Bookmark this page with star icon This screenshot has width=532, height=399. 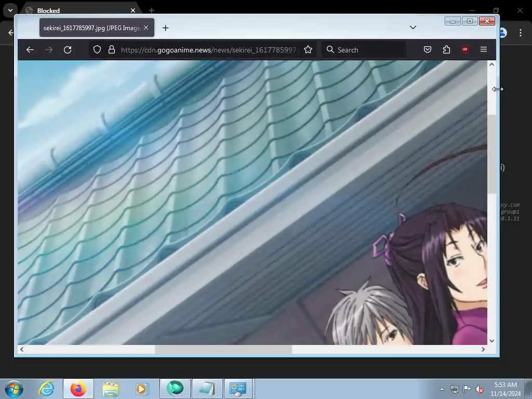click(308, 50)
